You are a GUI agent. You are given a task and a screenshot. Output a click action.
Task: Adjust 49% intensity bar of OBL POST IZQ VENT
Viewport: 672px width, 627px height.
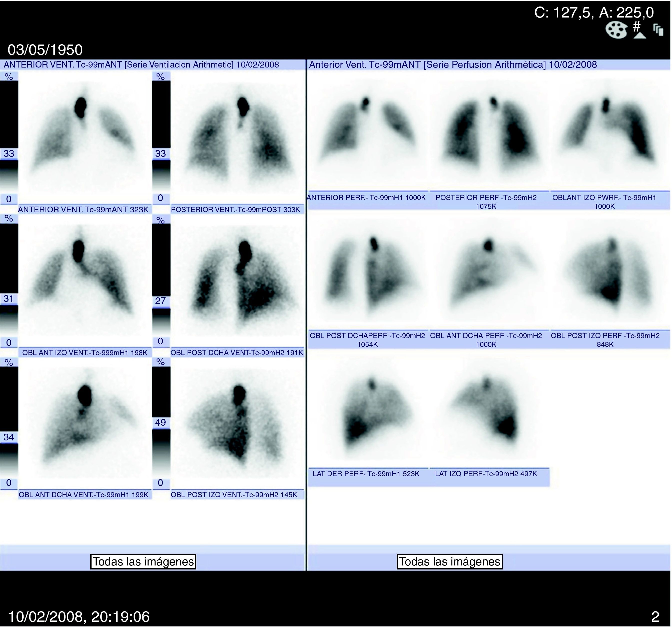[161, 422]
